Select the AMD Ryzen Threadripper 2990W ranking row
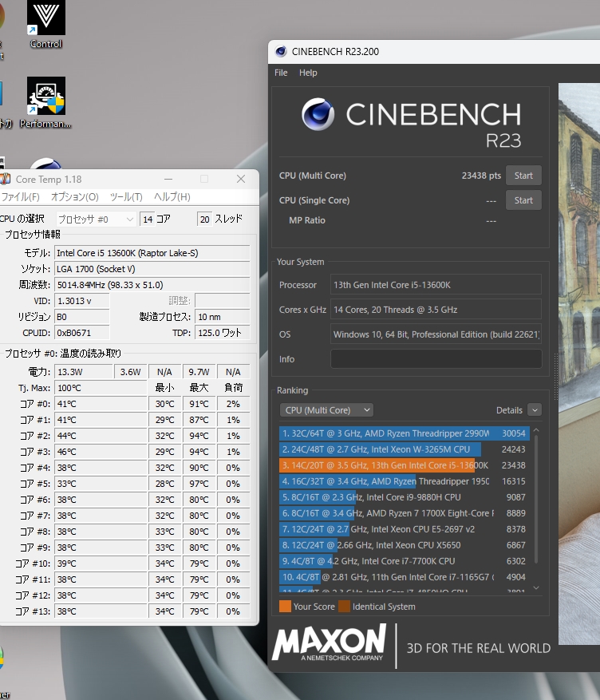 (405, 433)
